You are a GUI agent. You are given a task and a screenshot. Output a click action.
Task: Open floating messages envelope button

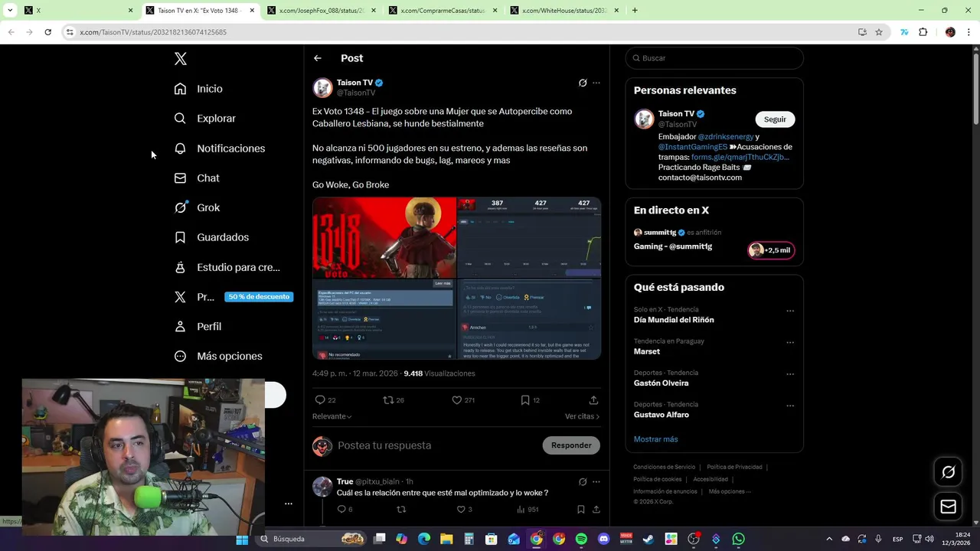pyautogui.click(x=948, y=507)
